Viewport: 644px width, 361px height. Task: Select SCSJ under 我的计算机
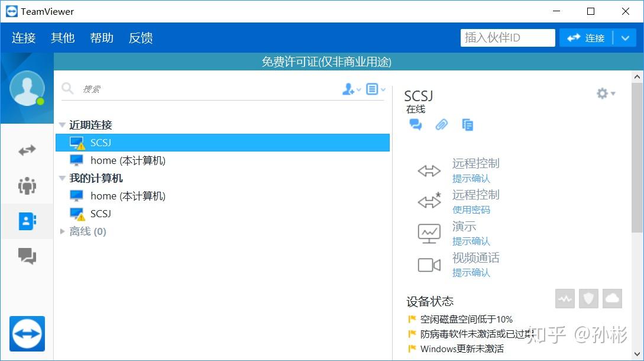[222, 214]
